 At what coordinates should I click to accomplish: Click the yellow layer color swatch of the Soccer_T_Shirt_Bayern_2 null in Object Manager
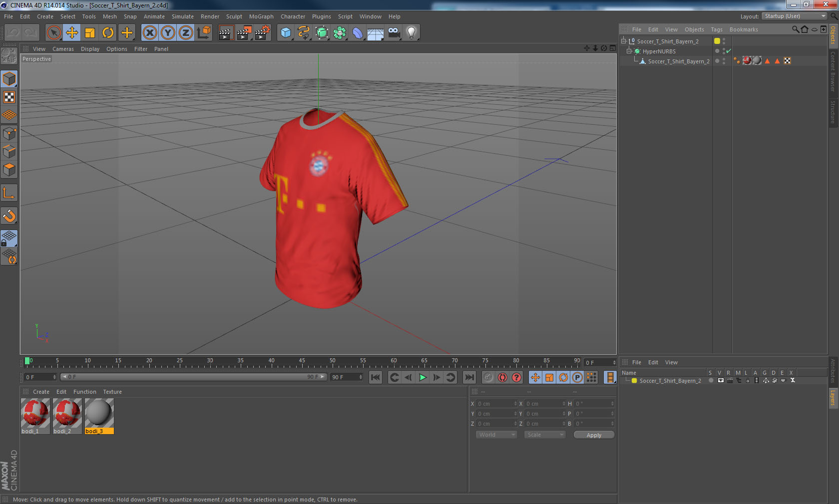click(717, 41)
